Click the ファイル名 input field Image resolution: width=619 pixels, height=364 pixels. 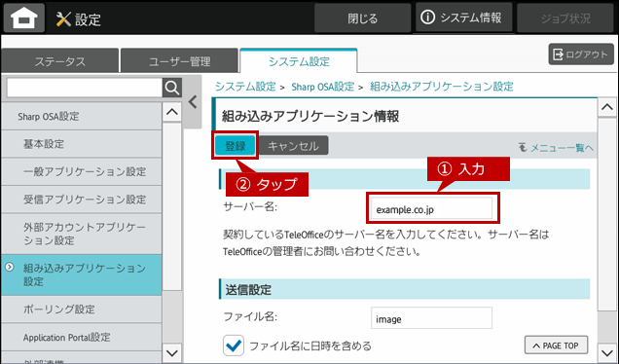431,318
